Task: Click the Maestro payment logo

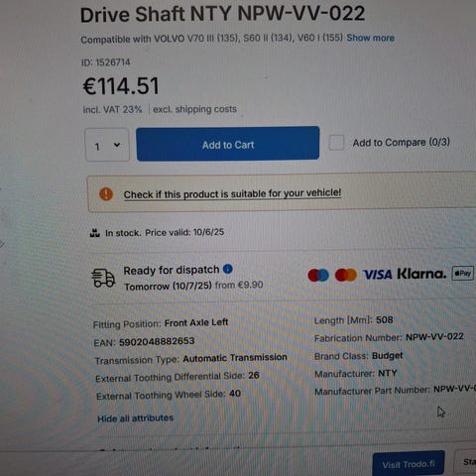Action: click(318, 275)
